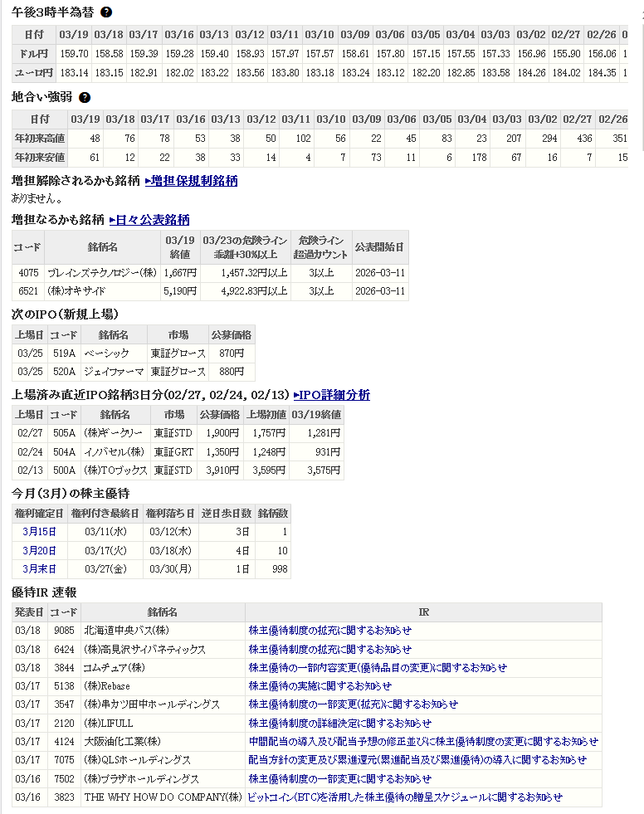Open the ビットコイン(BTC) 株主優待 schedule notice
This screenshot has width=644, height=814.
(x=405, y=797)
